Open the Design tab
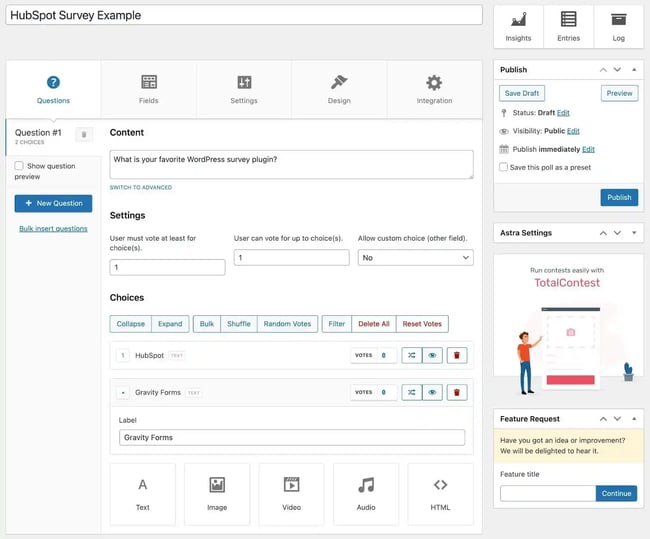Viewport: 650px width, 539px height. 339,90
